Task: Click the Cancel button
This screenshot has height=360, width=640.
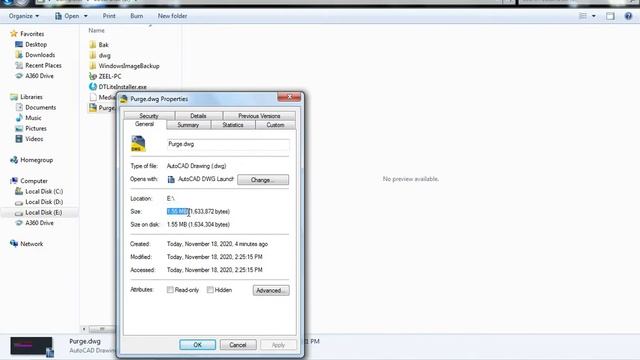Action: tap(238, 344)
